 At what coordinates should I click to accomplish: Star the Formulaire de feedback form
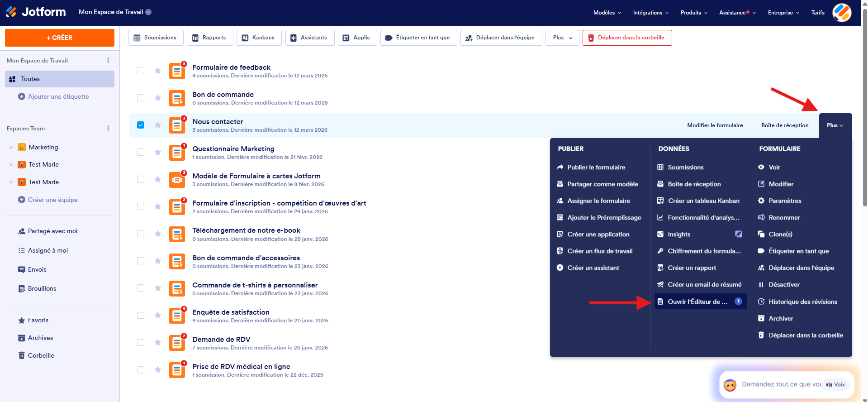157,71
